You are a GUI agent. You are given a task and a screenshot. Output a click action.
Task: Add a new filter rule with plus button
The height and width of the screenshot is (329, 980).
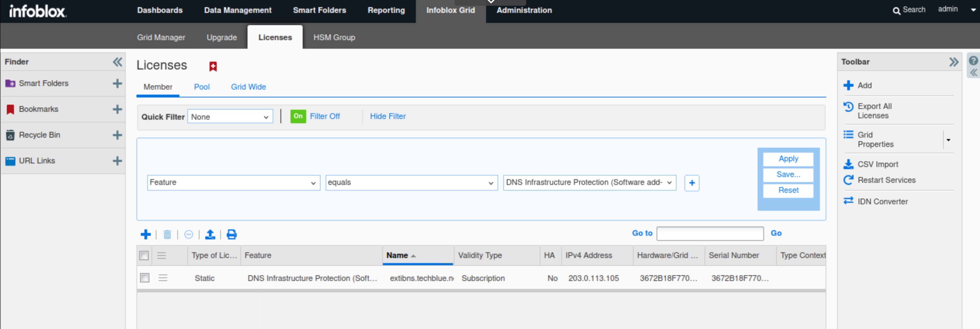click(691, 183)
